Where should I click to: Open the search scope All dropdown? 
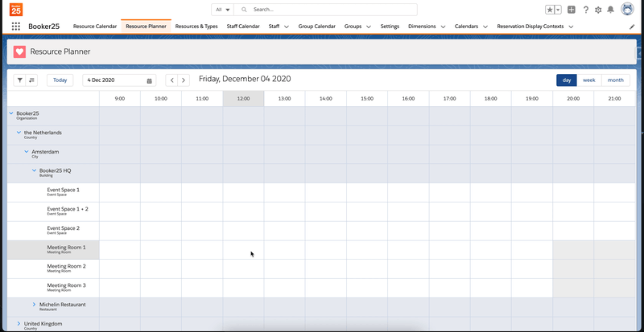coord(223,10)
